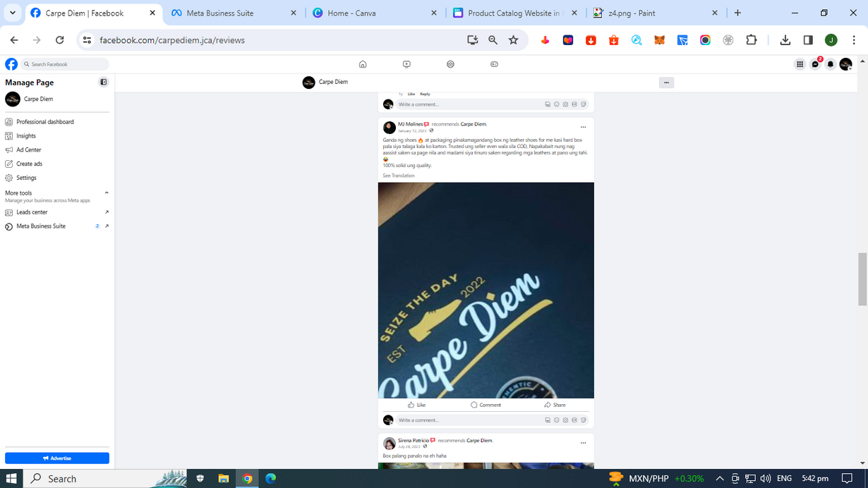The width and height of the screenshot is (868, 488).
Task: Open the Windows notification center
Action: 848,478
